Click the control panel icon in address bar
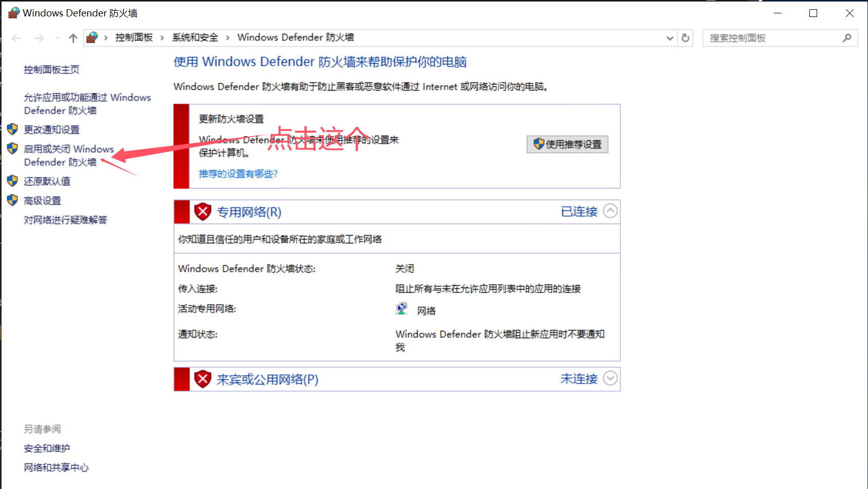 click(x=92, y=38)
